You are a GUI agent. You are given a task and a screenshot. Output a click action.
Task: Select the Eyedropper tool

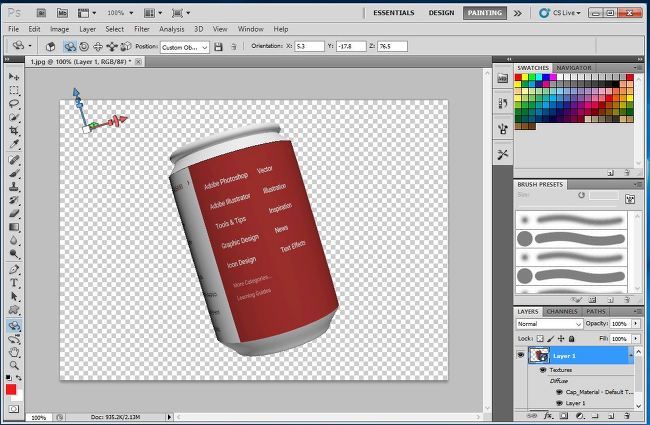point(14,144)
